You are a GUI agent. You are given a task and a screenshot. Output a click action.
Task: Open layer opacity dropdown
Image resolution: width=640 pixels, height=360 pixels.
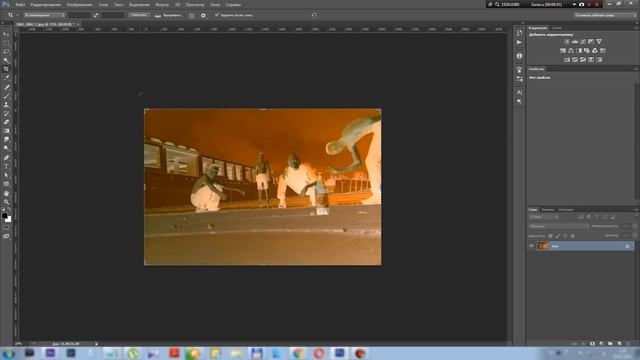(x=634, y=226)
